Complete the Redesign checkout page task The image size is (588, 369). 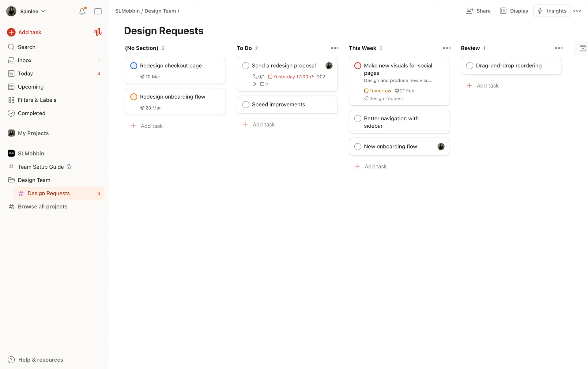click(x=134, y=66)
